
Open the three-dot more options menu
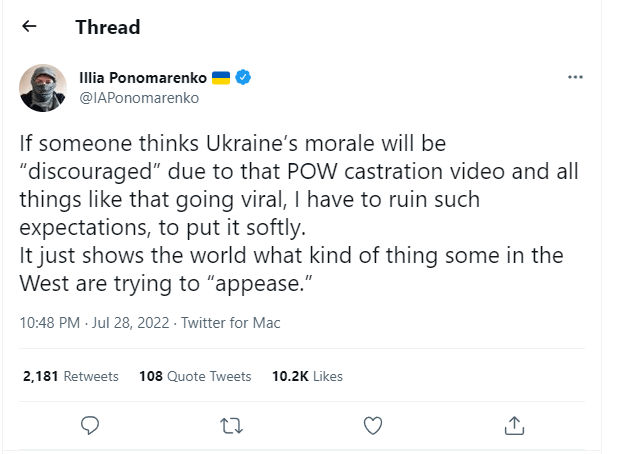[575, 78]
